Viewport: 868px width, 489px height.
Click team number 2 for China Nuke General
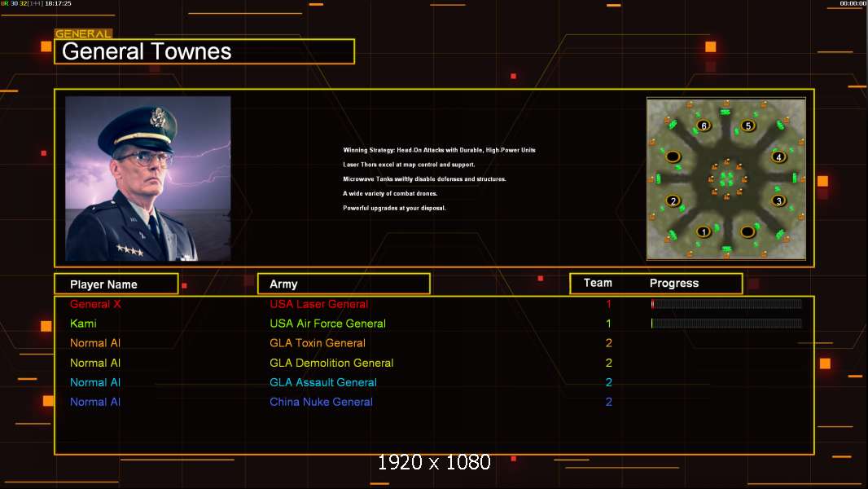coord(608,402)
